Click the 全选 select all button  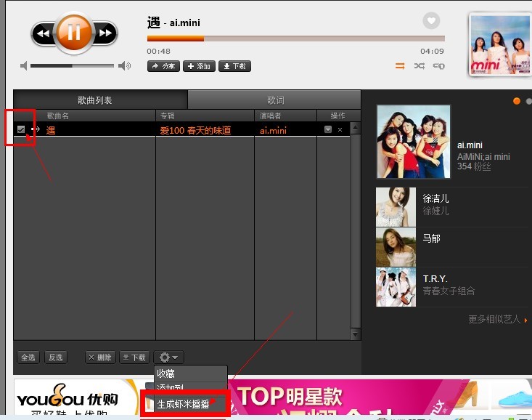[28, 357]
